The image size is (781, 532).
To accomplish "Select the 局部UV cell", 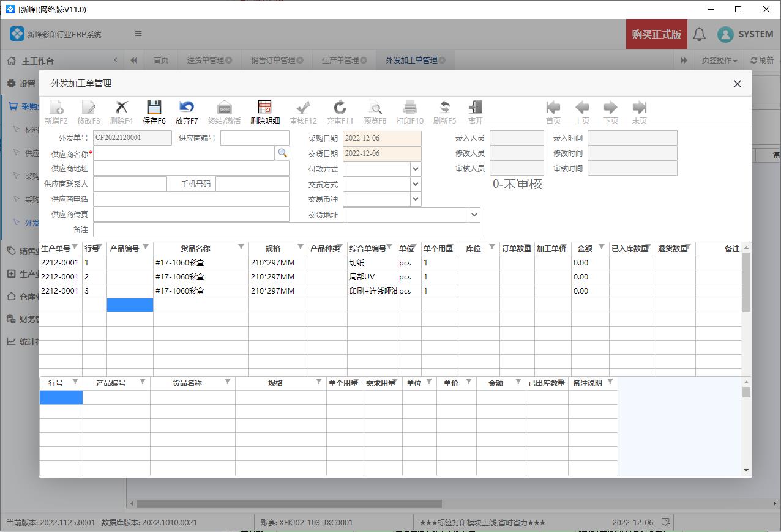I will point(372,276).
